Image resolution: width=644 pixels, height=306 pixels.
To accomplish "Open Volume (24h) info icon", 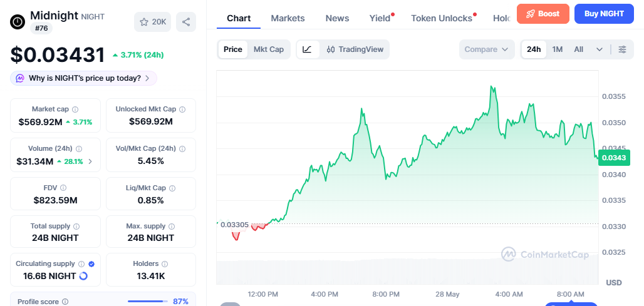I will coord(79,149).
